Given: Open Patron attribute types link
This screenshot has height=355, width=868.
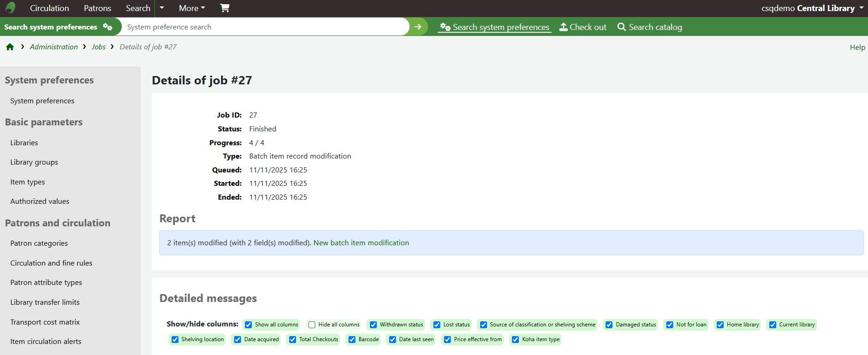Looking at the screenshot, I should (x=46, y=283).
